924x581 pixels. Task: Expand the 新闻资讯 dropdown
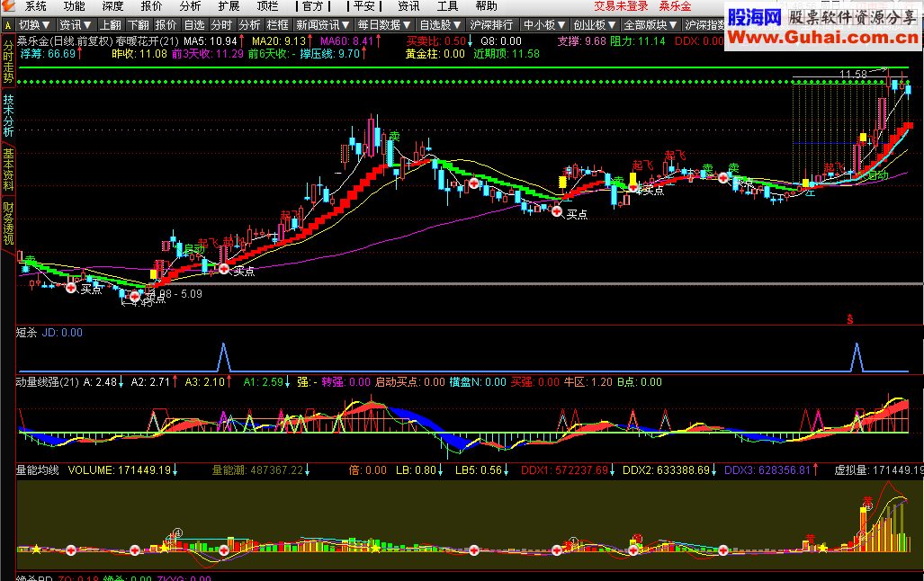tap(323, 25)
